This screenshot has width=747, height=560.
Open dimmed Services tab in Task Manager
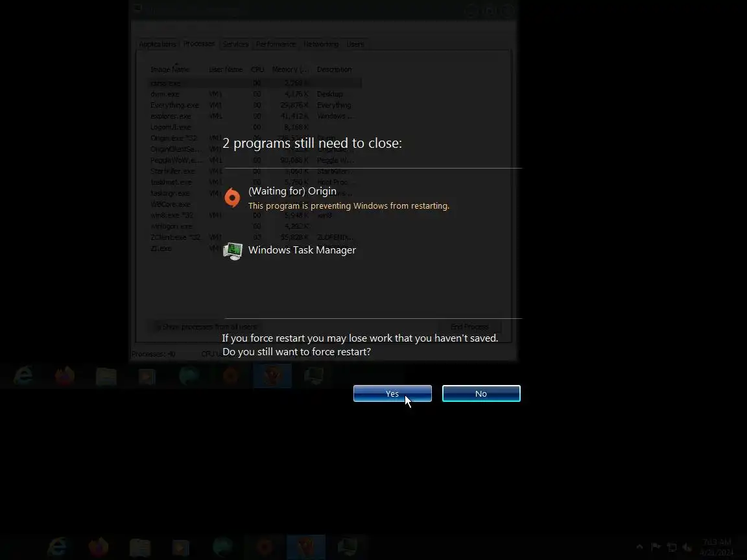click(x=235, y=44)
